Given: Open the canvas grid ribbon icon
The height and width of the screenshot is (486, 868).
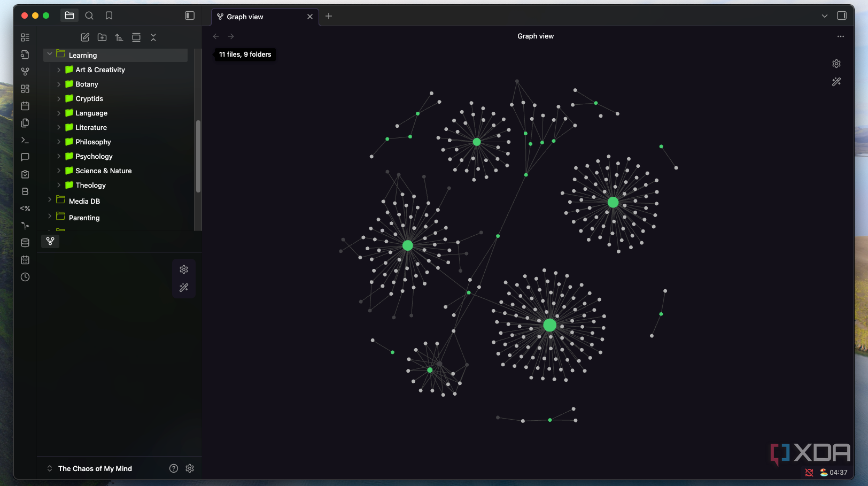Looking at the screenshot, I should tap(25, 89).
